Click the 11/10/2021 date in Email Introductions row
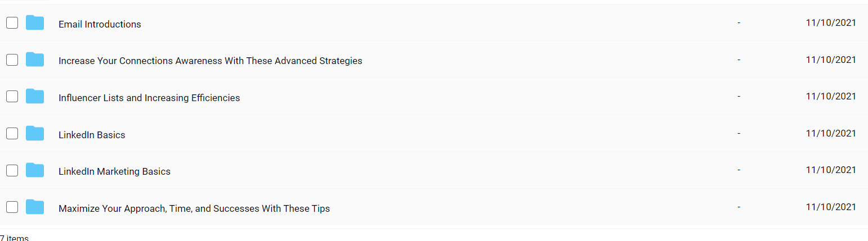This screenshot has width=868, height=241. [x=831, y=22]
